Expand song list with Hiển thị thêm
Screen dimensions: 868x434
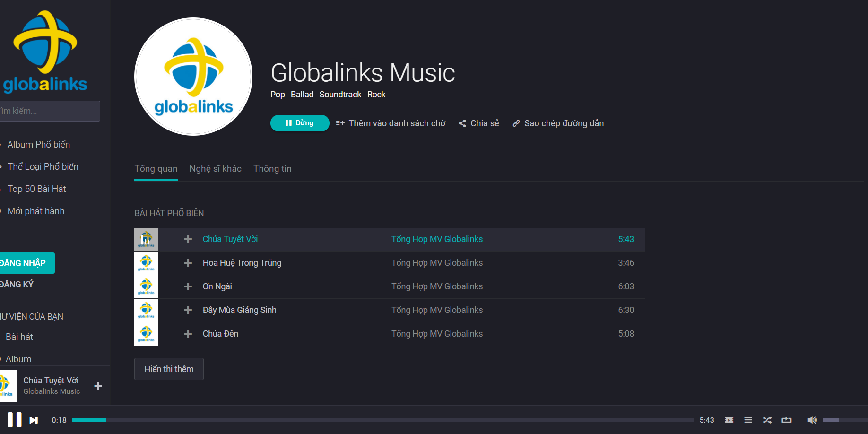[169, 369]
